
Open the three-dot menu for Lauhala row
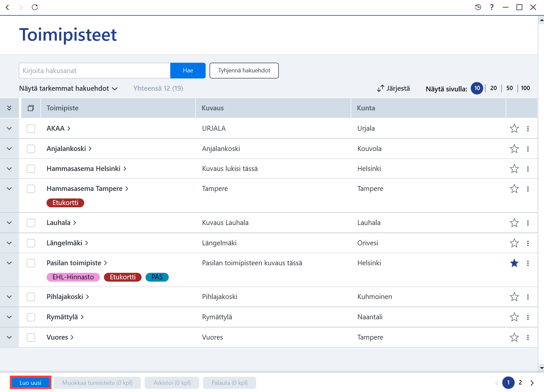(528, 223)
